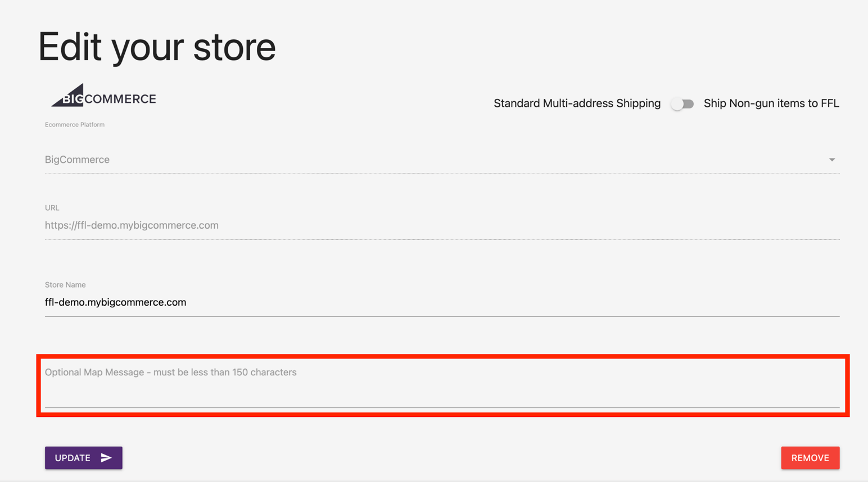Click the UPDATE button
Image resolution: width=868 pixels, height=482 pixels.
pos(83,458)
